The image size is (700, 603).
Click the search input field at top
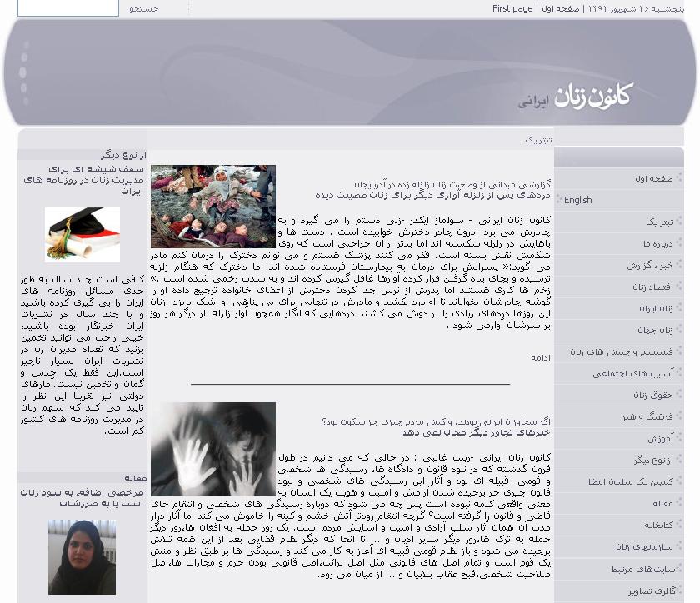pyautogui.click(x=68, y=8)
